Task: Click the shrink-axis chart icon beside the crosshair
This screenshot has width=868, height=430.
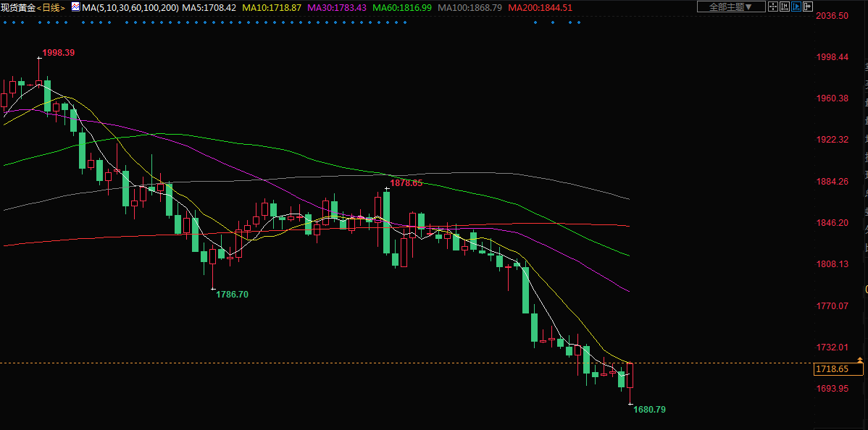Action: point(785,7)
